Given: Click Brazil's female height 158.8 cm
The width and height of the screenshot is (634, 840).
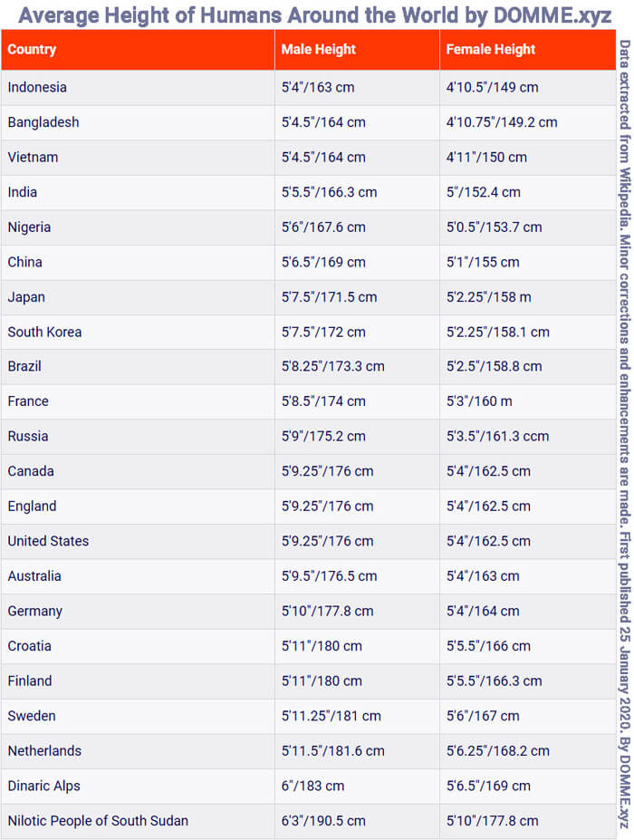Looking at the screenshot, I should [494, 366].
